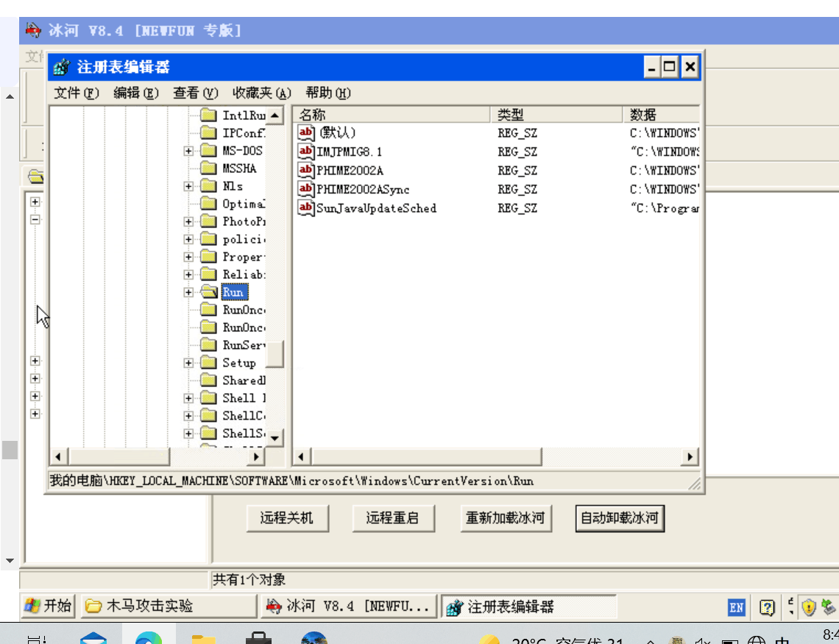
Task: Select the RunServ key folder icon
Action: (x=208, y=345)
